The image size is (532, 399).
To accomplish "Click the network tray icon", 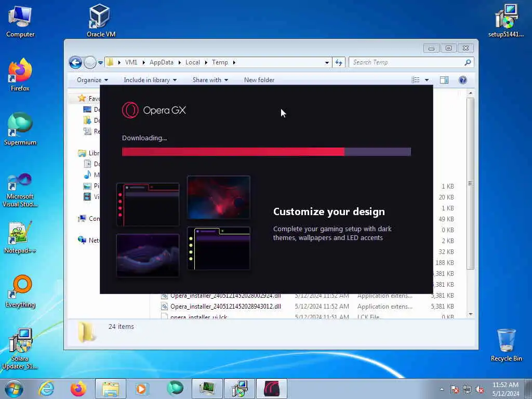I will (467, 390).
